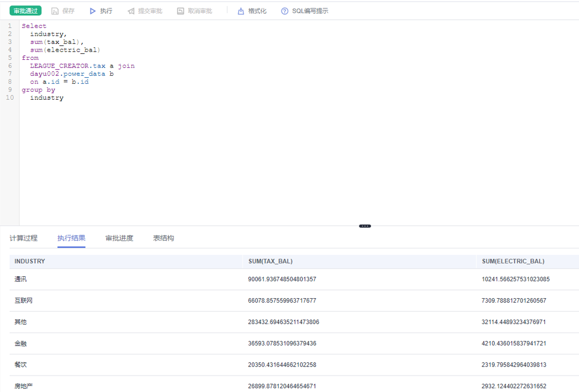Screen dimensions: 579x392
Task: Click the group by keyword line
Action: coord(38,90)
